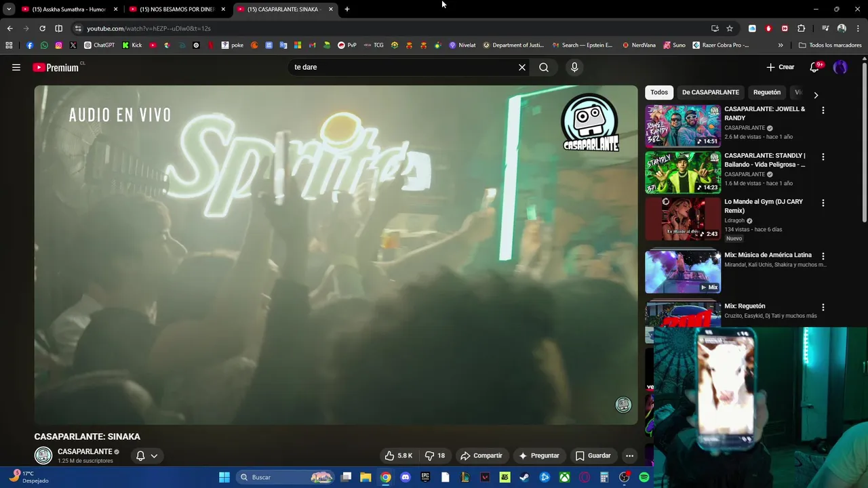Reload the page in Chrome
Image resolution: width=868 pixels, height=488 pixels.
[x=42, y=28]
